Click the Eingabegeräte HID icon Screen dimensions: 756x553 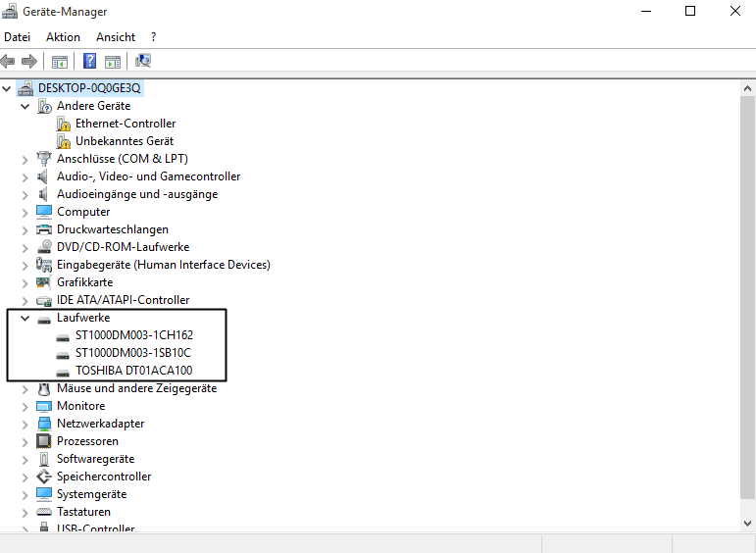pos(44,265)
